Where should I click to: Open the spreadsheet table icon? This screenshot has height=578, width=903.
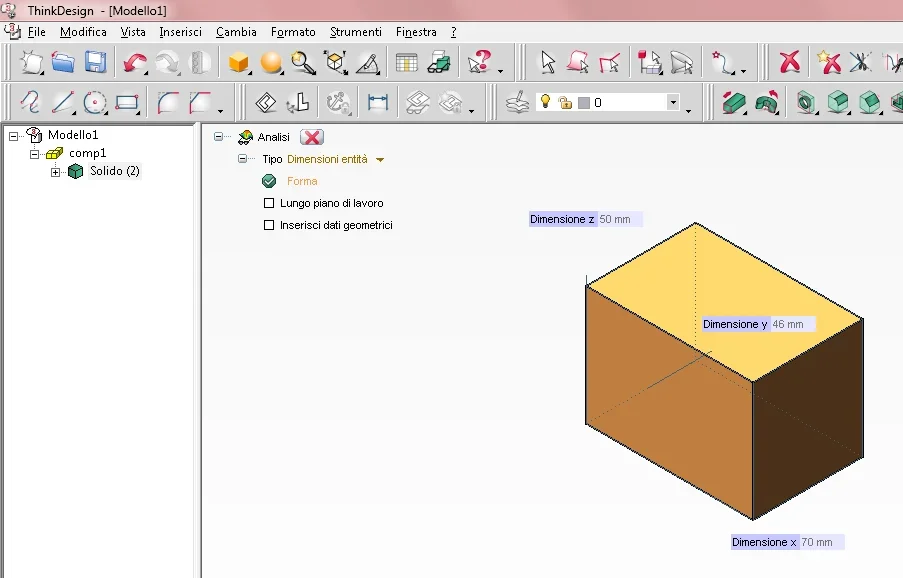(407, 62)
